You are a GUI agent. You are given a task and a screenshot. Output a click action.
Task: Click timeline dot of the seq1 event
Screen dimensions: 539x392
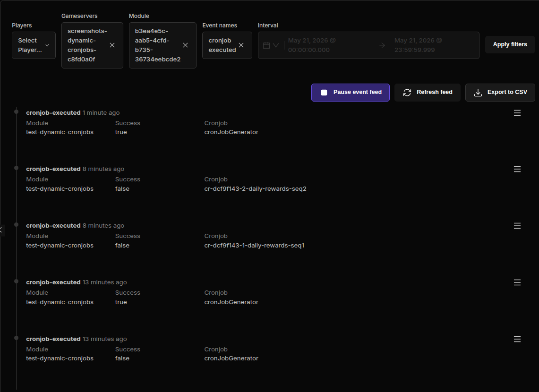tap(16, 225)
